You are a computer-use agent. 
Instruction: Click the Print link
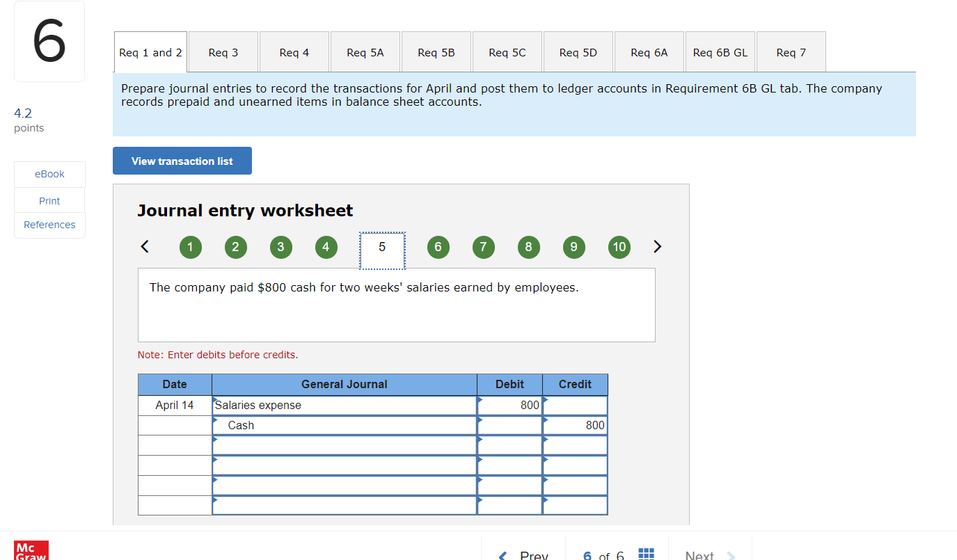(x=49, y=200)
